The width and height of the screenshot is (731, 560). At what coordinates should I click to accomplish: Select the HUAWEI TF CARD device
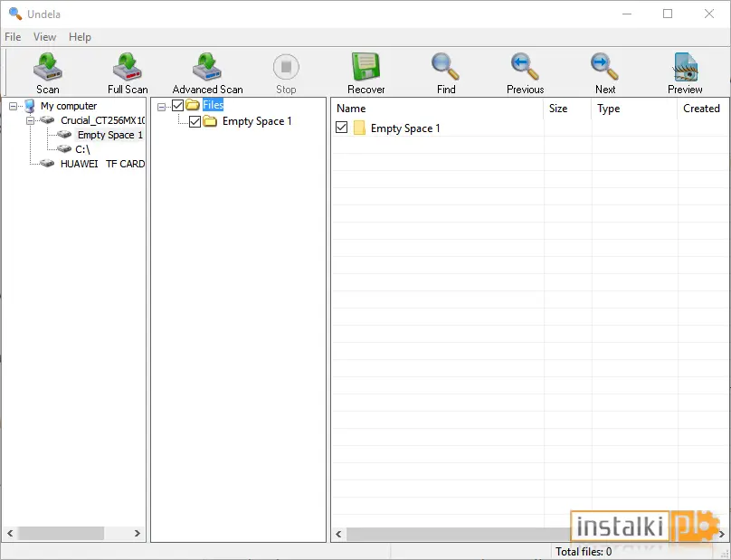coord(102,164)
